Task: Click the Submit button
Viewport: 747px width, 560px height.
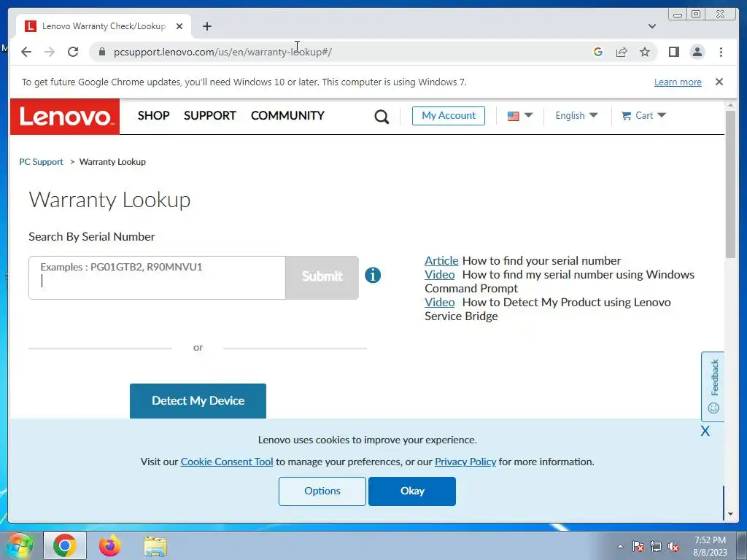Action: point(322,277)
